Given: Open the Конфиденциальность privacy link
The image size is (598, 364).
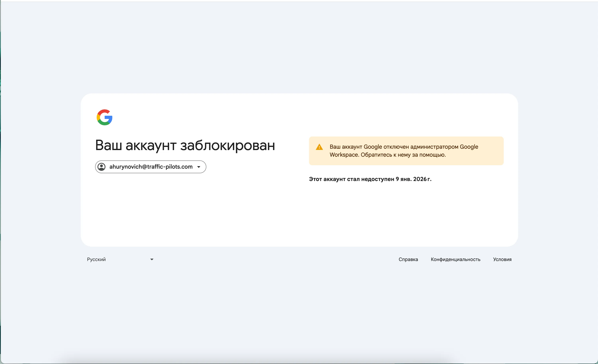Looking at the screenshot, I should [455, 259].
